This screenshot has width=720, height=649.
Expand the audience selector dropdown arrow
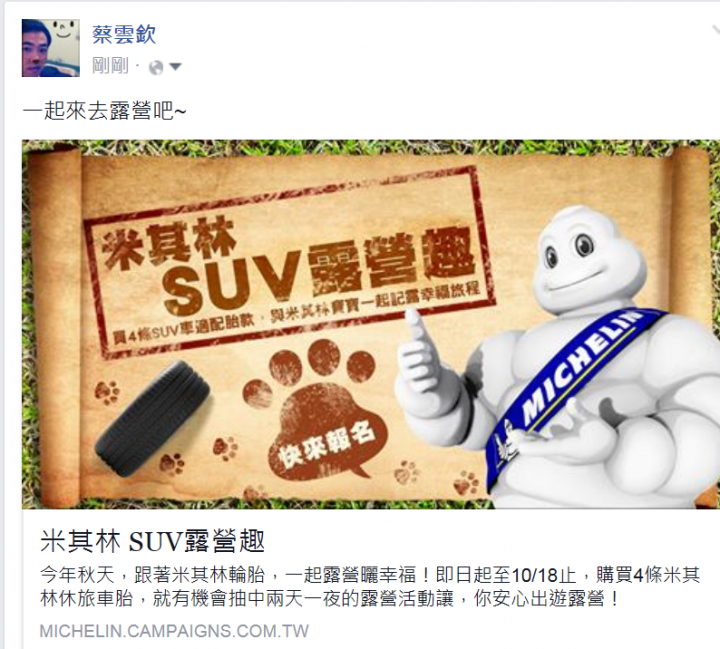(175, 67)
